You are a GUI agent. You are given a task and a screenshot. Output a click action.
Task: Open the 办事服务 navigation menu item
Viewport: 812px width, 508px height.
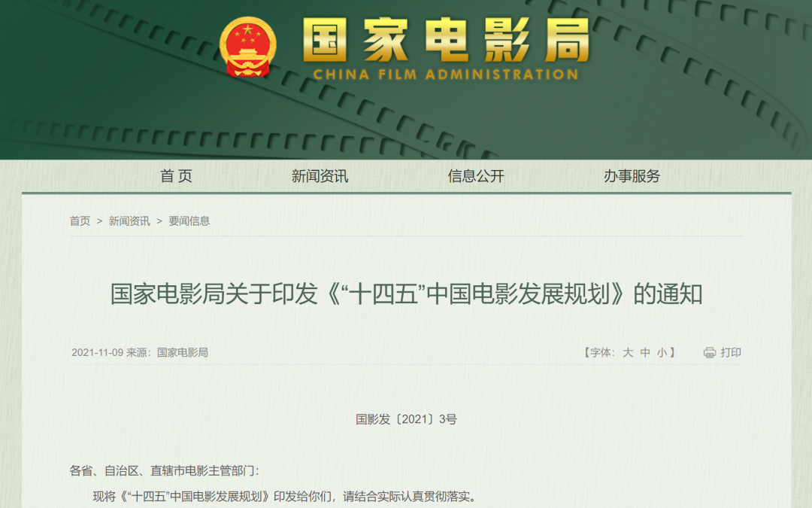coord(632,176)
